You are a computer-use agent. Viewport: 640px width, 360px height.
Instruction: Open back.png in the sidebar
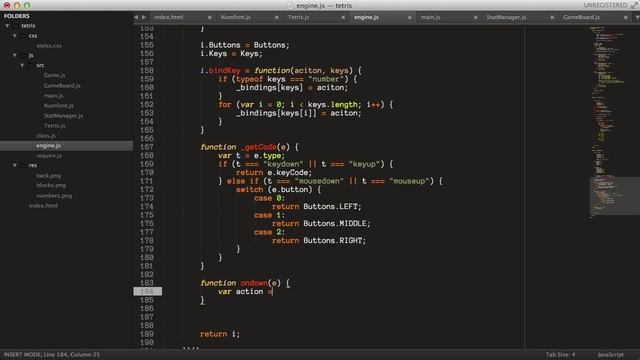point(49,176)
